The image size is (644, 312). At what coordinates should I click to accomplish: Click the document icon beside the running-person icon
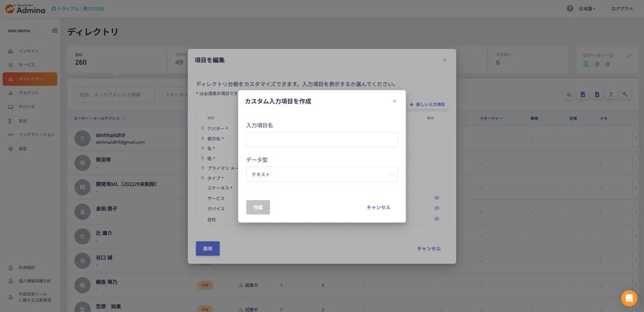coord(597,95)
